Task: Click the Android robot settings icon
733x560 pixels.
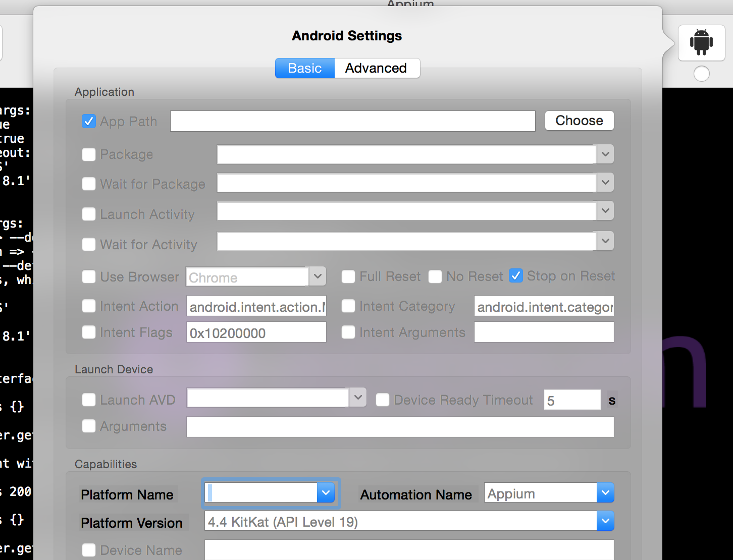Action: point(701,43)
